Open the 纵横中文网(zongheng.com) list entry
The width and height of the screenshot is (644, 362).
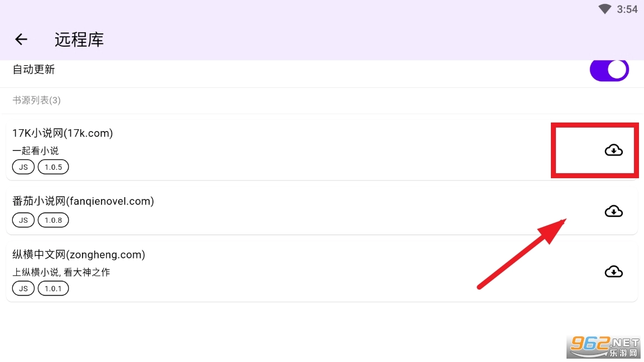79,255
